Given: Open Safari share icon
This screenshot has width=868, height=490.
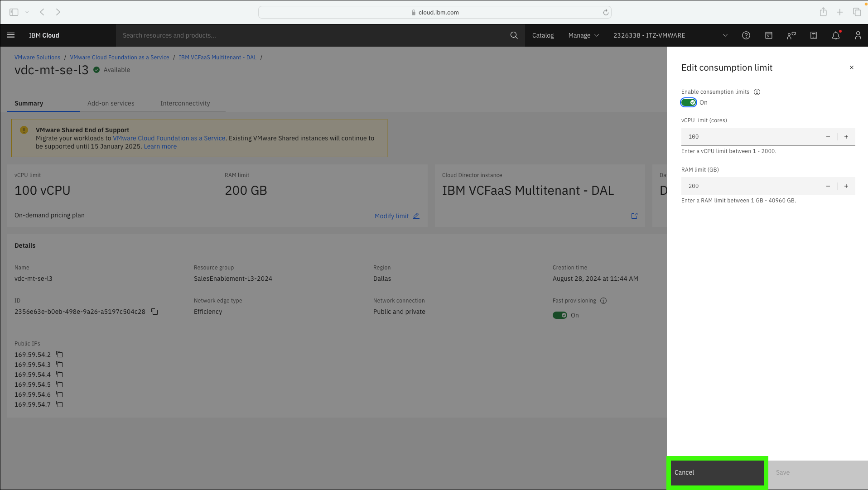Looking at the screenshot, I should [x=823, y=12].
